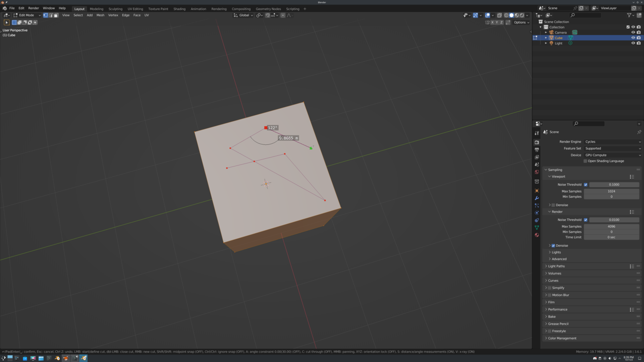This screenshot has width=644, height=362.
Task: Hide the Cube in the outliner
Action: pyautogui.click(x=633, y=38)
